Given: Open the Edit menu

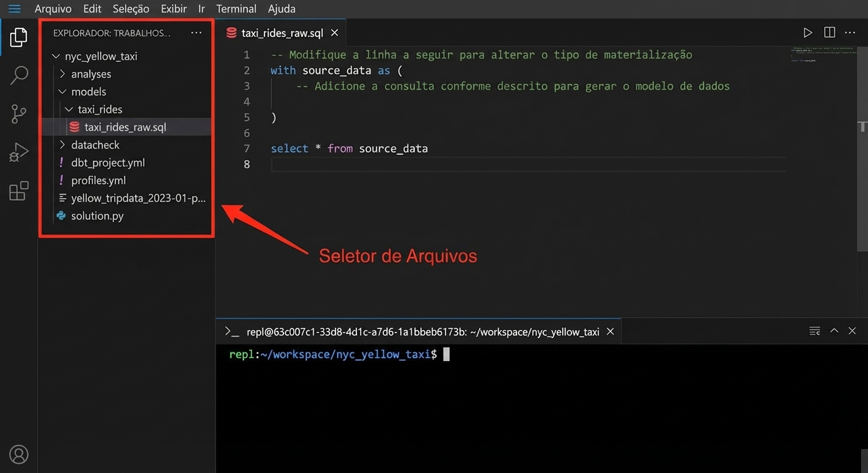Looking at the screenshot, I should click(x=92, y=9).
